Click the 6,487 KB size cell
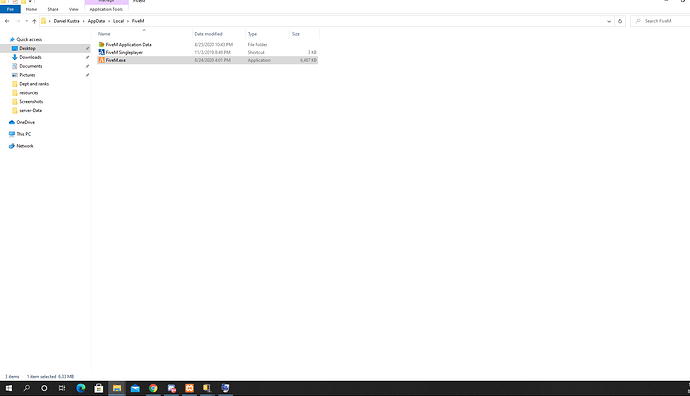690x396 pixels. pyautogui.click(x=308, y=60)
